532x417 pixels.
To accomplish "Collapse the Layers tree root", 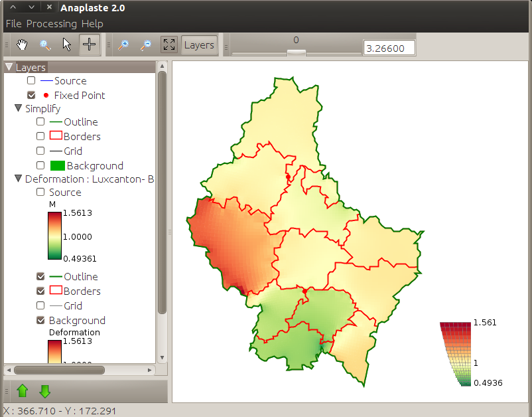I will (9, 67).
